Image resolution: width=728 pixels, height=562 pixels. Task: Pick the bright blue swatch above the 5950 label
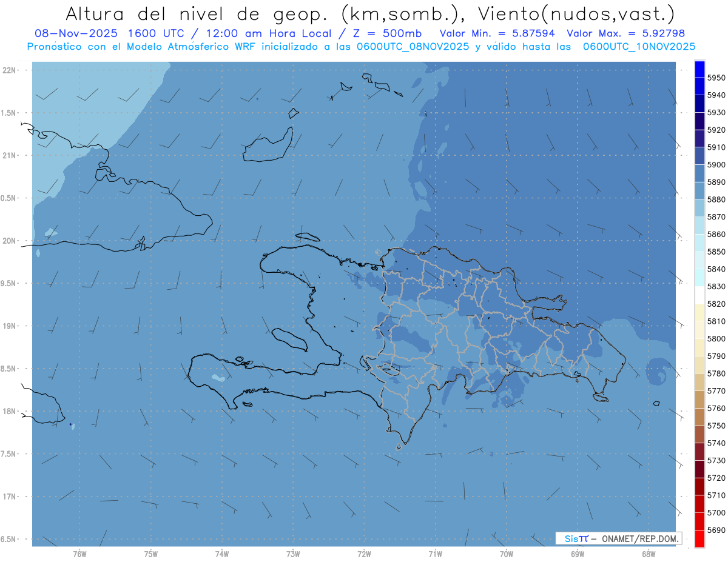tap(699, 69)
